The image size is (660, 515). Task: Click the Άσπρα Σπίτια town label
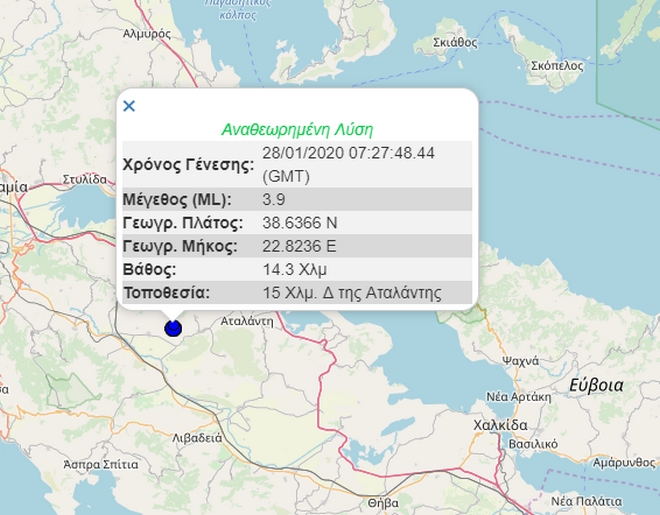100,466
